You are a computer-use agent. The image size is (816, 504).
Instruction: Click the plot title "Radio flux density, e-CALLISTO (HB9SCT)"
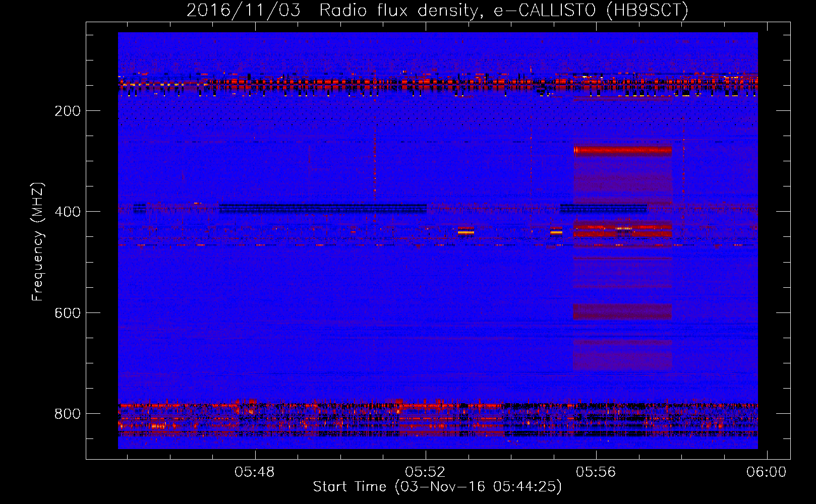504,10
